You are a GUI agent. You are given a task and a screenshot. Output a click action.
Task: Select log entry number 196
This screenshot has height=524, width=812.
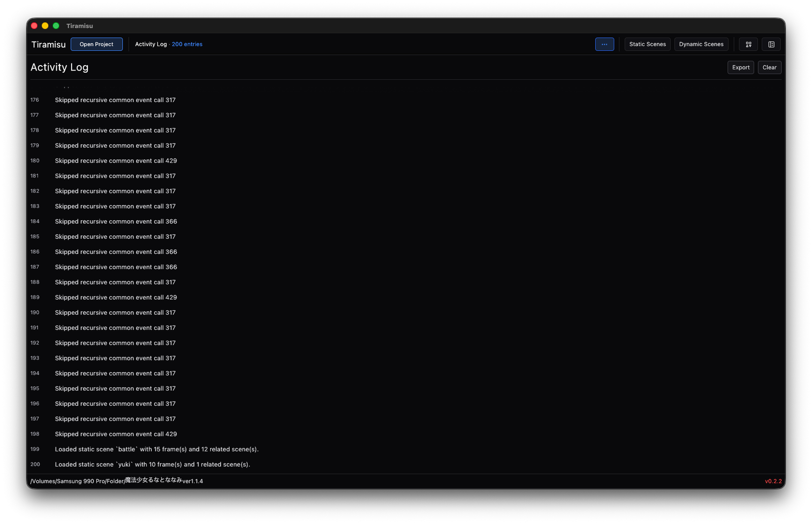point(406,404)
